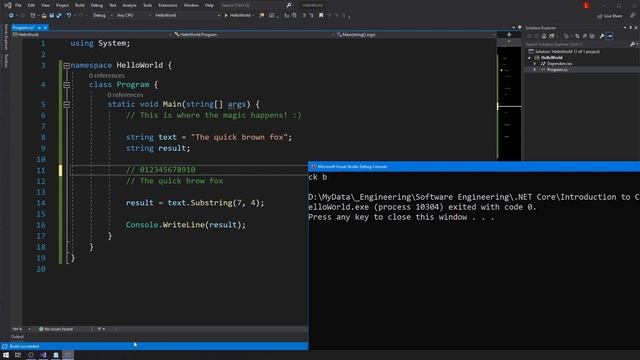This screenshot has width=640, height=360.
Task: Click the Live Share button
Action: [610, 16]
